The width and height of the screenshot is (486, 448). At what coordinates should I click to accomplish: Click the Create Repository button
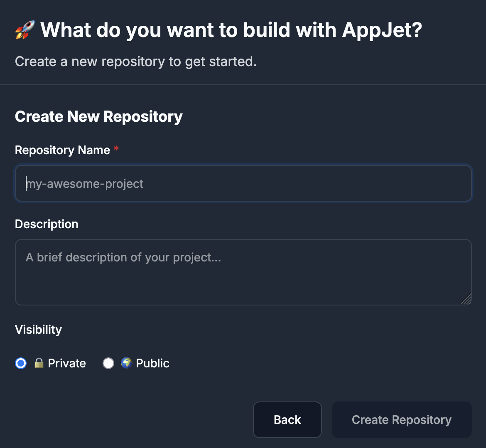pos(402,419)
